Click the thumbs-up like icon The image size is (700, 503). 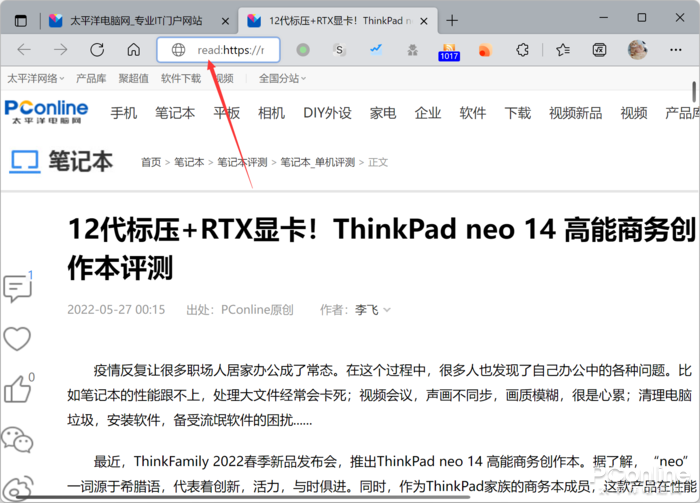[17, 389]
